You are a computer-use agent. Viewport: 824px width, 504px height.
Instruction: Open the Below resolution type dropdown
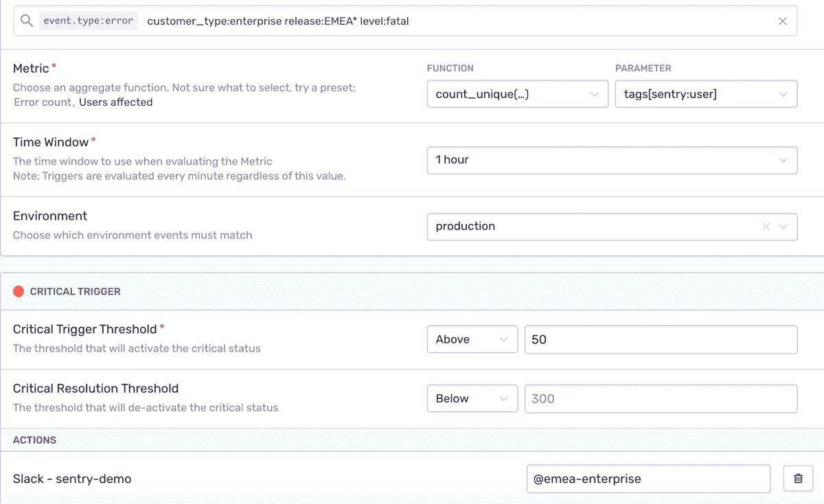(x=472, y=399)
